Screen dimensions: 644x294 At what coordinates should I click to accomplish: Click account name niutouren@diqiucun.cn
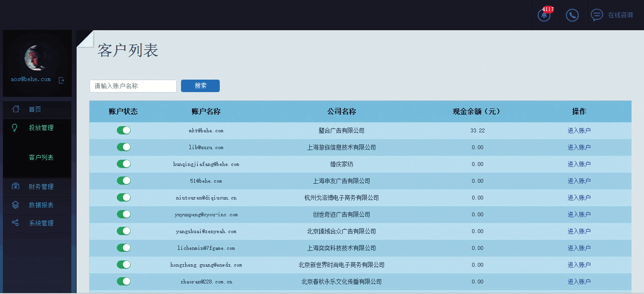point(206,198)
